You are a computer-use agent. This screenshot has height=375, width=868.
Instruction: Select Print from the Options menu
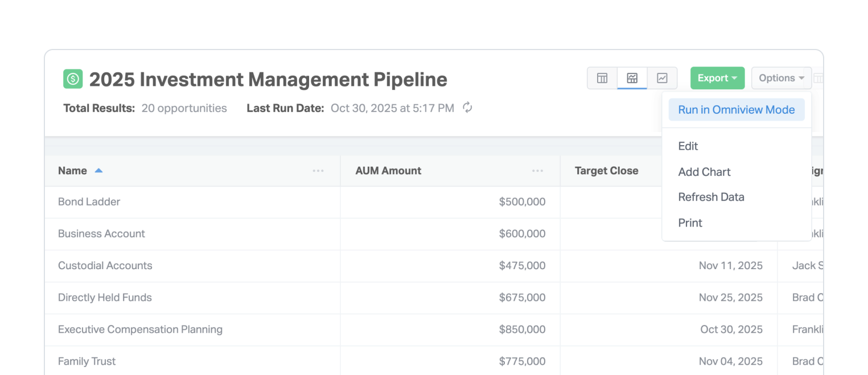(x=690, y=223)
